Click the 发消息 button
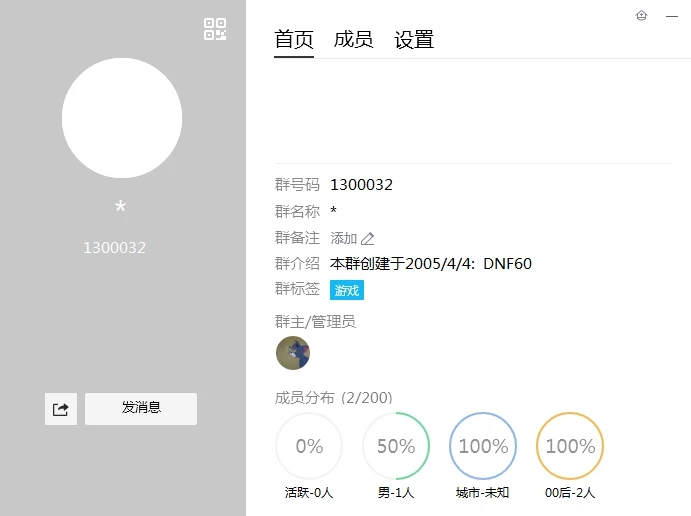Viewport: 691px width, 516px height. (141, 409)
